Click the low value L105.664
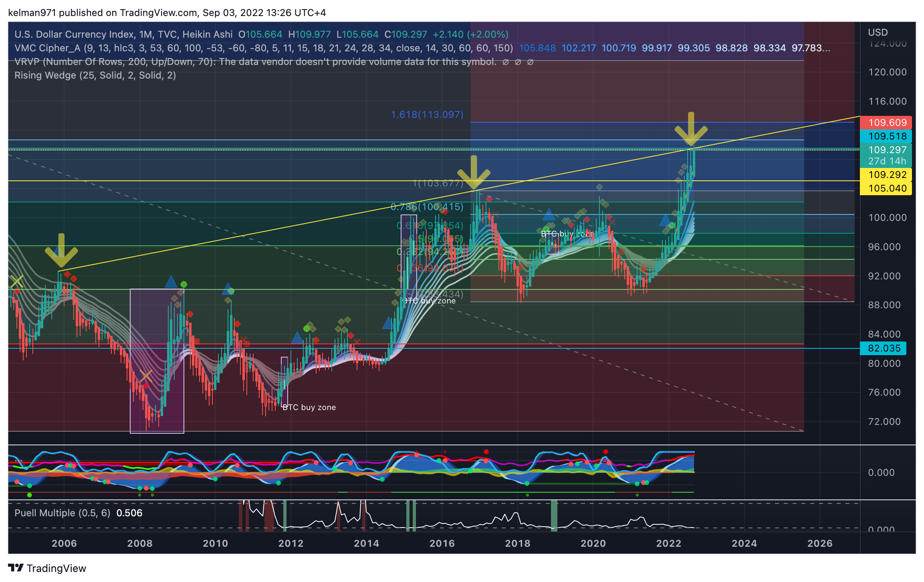The width and height of the screenshot is (924, 582). [x=357, y=34]
